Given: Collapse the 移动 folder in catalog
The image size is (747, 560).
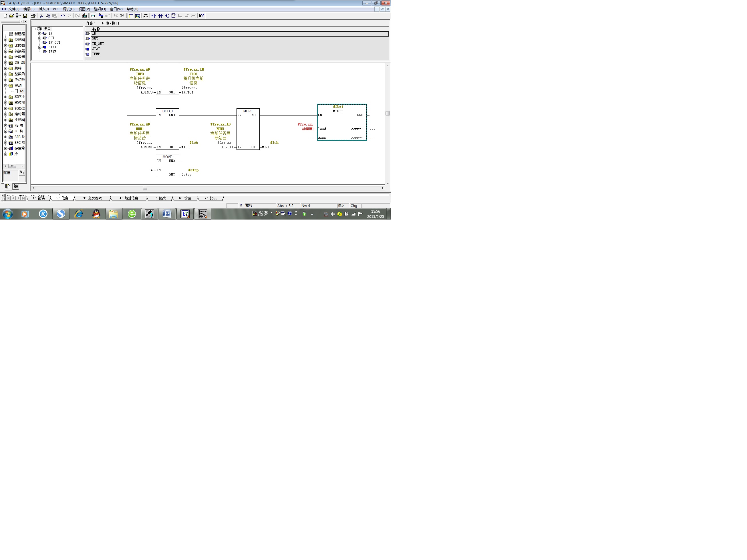Looking at the screenshot, I should coord(5,86).
